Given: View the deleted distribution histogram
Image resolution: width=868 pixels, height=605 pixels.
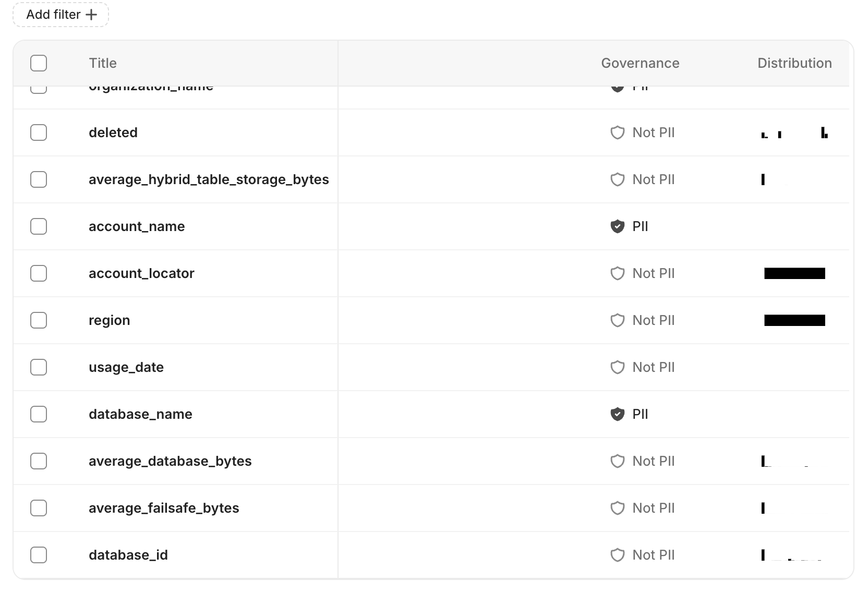Looking at the screenshot, I should pyautogui.click(x=794, y=132).
